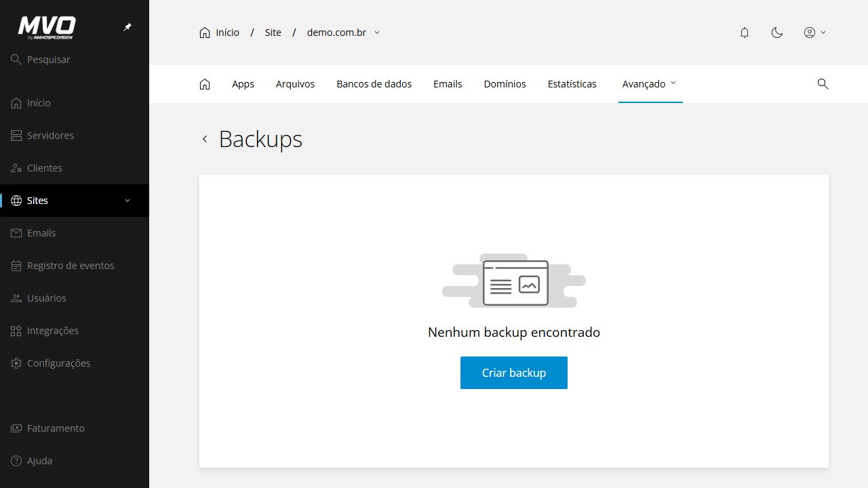Open Ajuda in the sidebar

(x=75, y=461)
